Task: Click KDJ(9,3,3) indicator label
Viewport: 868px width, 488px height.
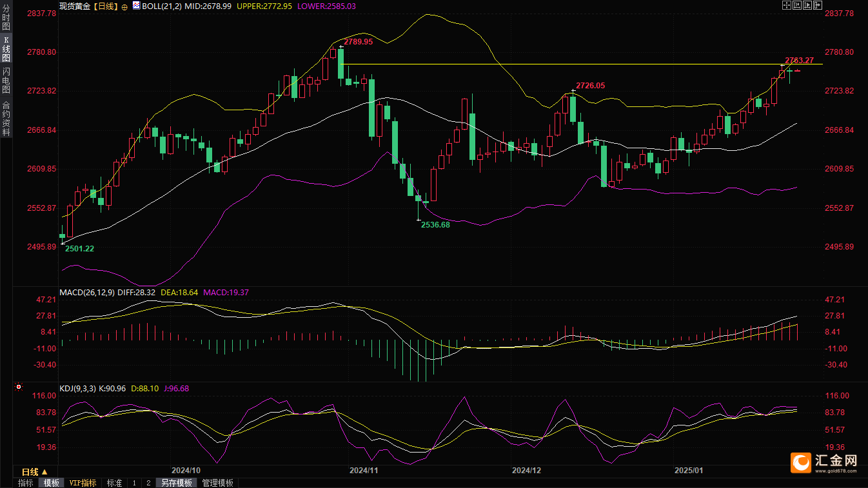Action: point(77,389)
